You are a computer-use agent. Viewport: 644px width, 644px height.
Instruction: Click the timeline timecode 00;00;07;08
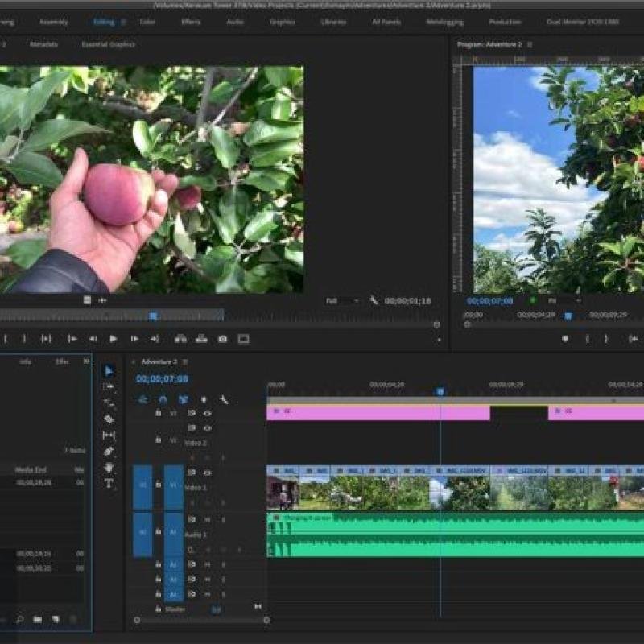[x=162, y=378]
